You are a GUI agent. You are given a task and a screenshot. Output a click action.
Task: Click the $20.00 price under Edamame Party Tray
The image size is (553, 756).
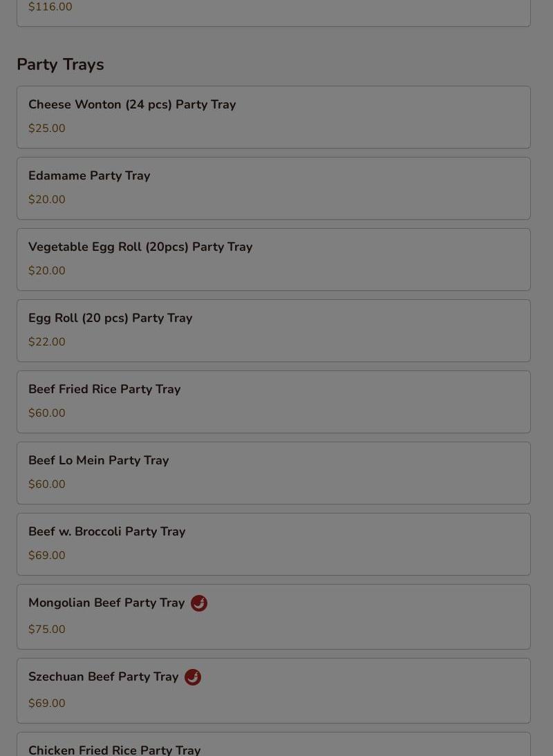coord(47,200)
